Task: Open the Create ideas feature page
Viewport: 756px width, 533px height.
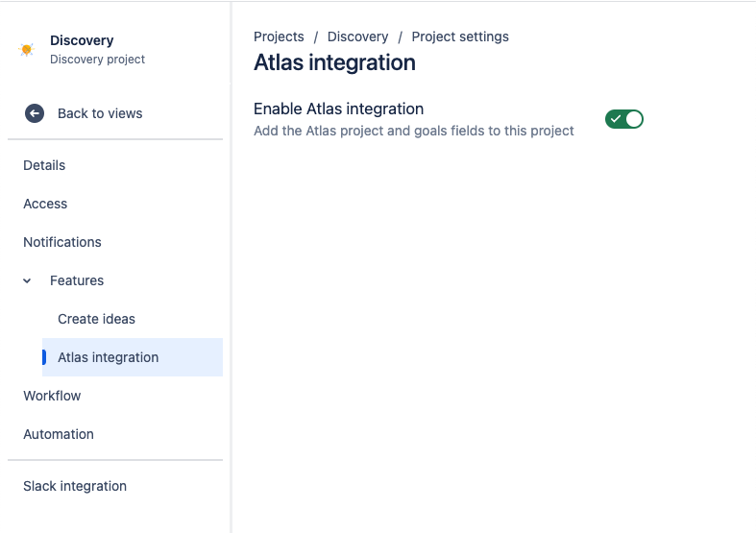Action: [x=96, y=319]
